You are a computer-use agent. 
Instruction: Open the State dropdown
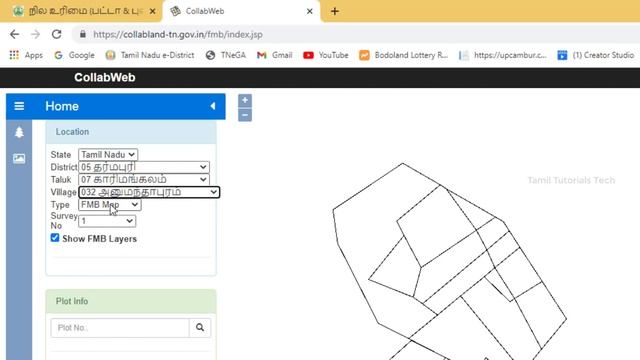coord(108,155)
